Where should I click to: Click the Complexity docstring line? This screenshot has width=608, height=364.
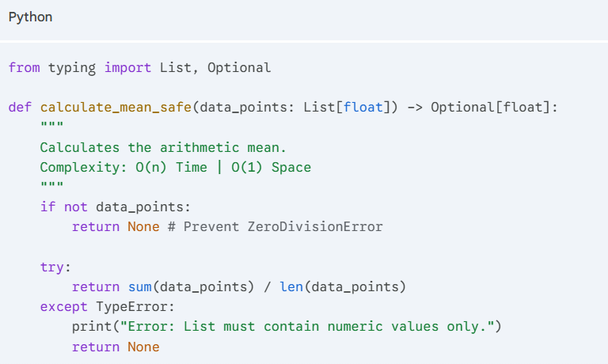(x=175, y=167)
